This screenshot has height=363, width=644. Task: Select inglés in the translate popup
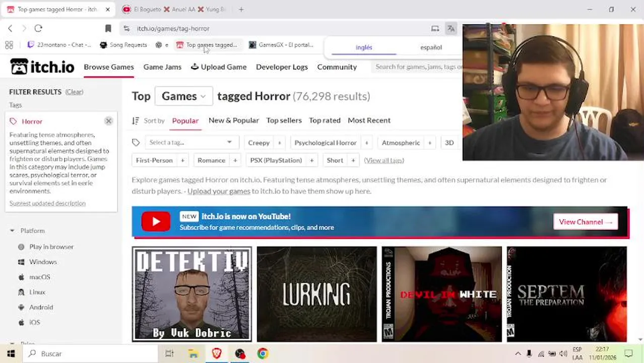[364, 47]
